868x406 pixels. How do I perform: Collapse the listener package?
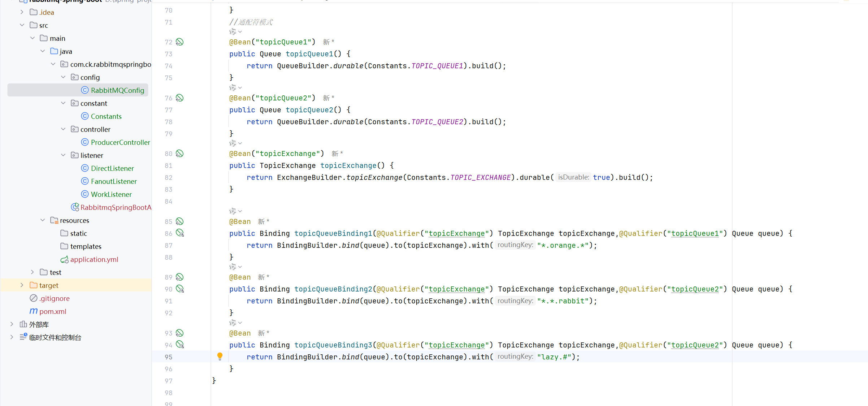click(63, 155)
